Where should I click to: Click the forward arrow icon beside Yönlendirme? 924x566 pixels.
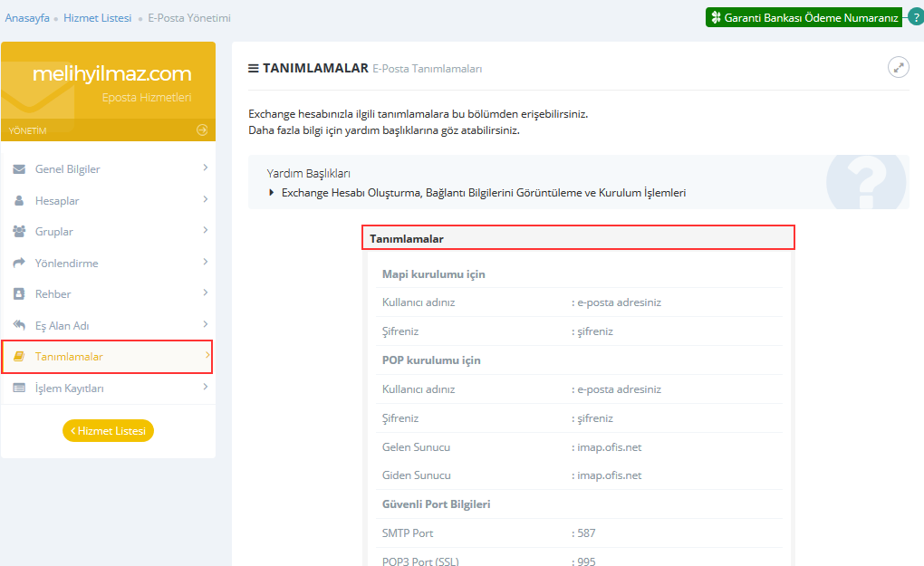click(19, 264)
